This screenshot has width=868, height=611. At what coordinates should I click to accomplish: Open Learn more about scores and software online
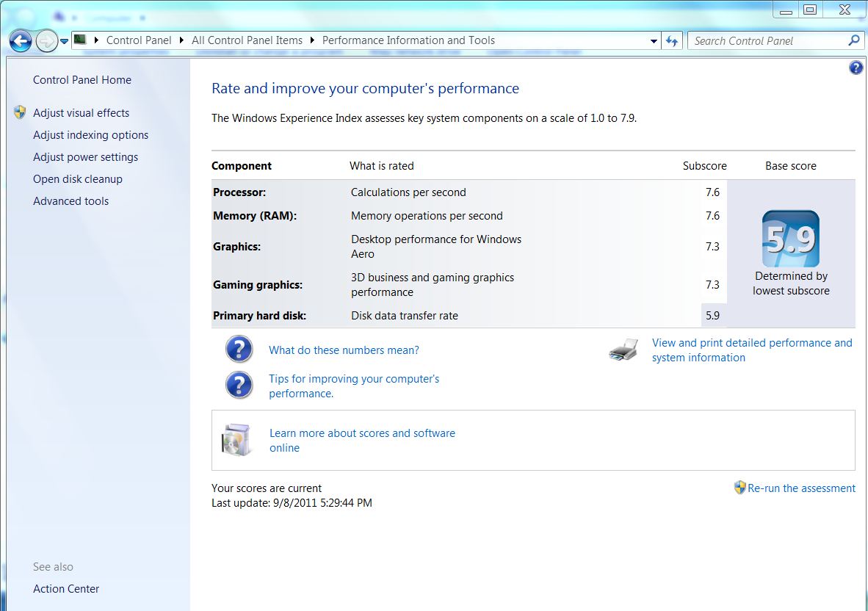tap(362, 441)
